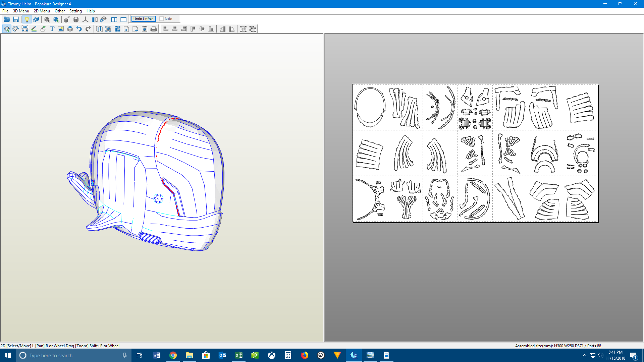644x362 pixels.
Task: Click the dotted corner-handles selection icon
Action: pyautogui.click(x=253, y=29)
